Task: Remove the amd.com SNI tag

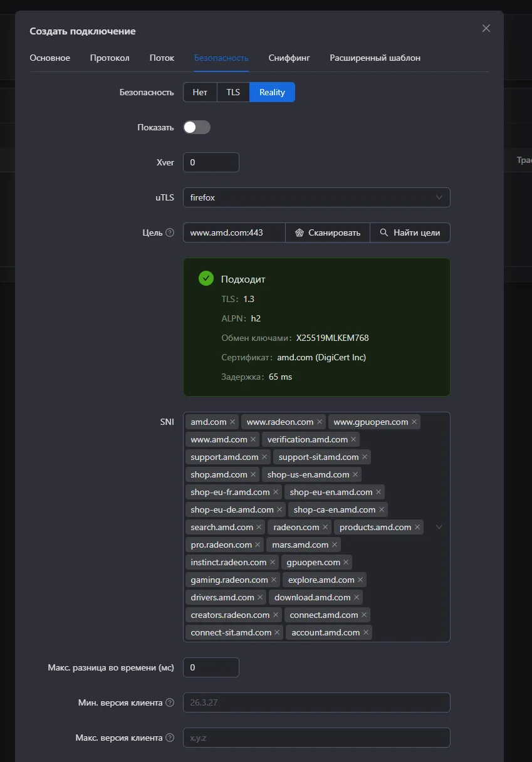Action: coord(232,422)
